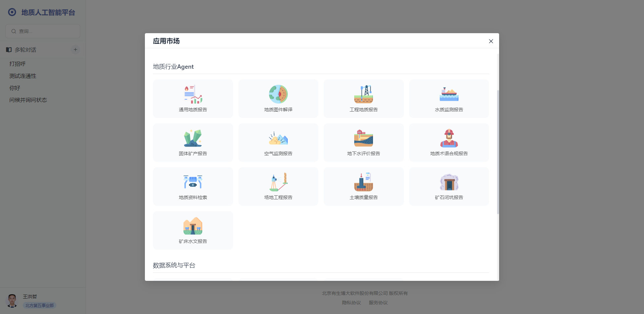644x314 pixels.
Task: Click the dialog's vertical scrollbar
Action: coord(498,151)
